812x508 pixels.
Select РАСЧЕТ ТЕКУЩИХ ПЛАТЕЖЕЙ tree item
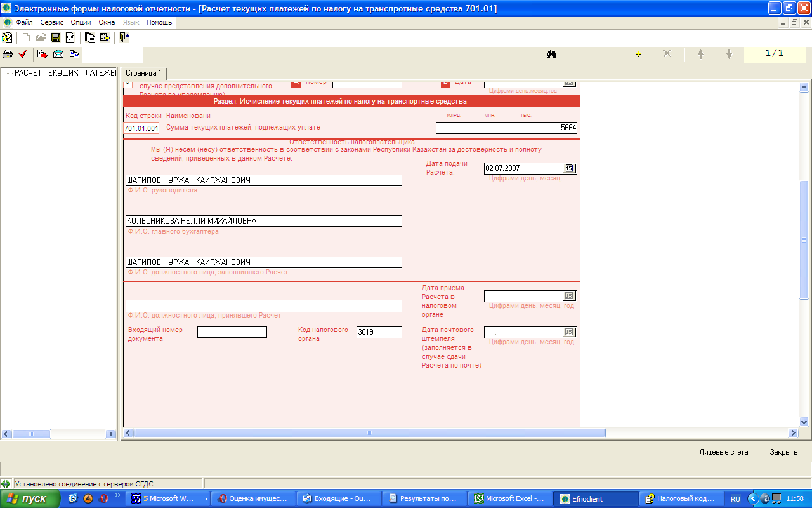click(x=65, y=73)
